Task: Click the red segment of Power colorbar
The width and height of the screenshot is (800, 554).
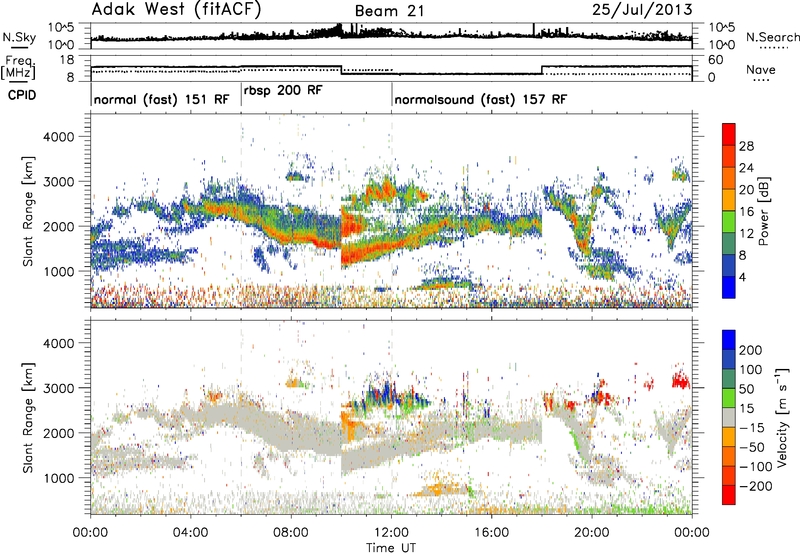Action: tap(729, 134)
